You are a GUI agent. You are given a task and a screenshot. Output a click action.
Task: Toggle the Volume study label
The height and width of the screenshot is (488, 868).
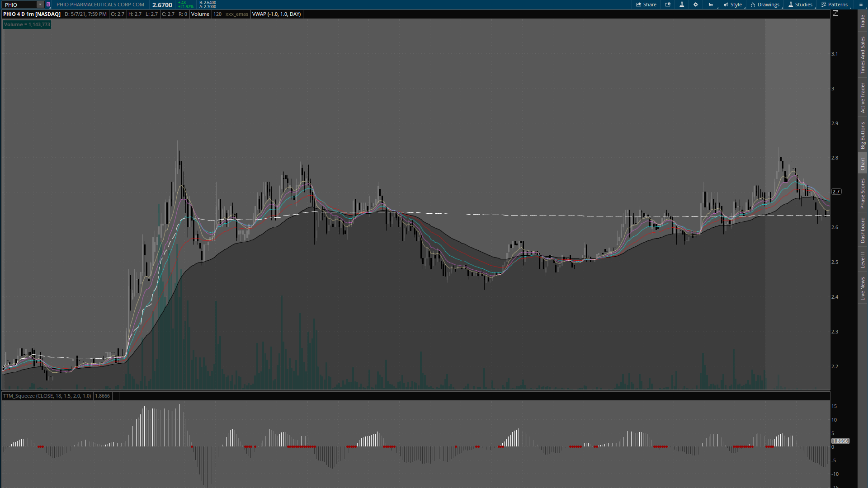pos(200,14)
